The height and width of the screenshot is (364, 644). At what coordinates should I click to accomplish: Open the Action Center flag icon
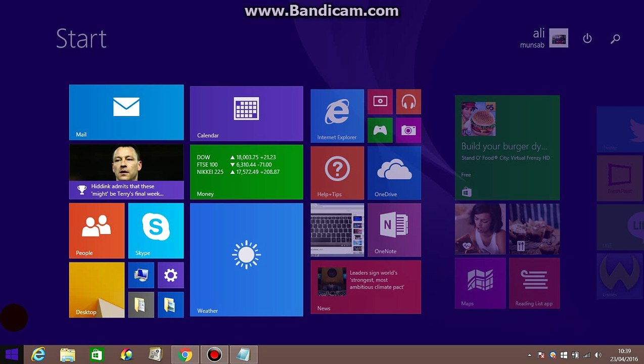point(541,355)
